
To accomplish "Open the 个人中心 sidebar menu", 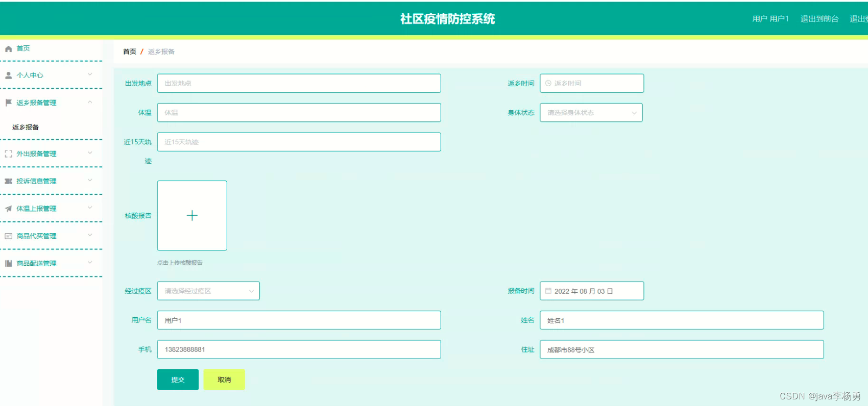I will pyautogui.click(x=51, y=75).
